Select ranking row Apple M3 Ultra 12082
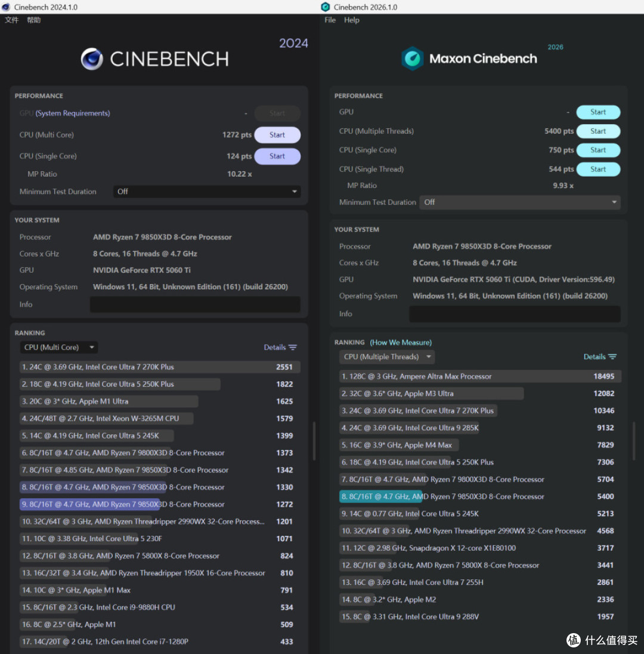The height and width of the screenshot is (654, 644). tap(480, 393)
